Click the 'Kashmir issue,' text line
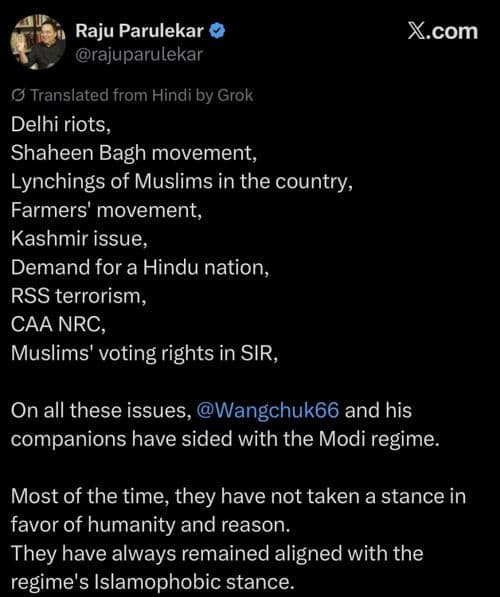This screenshot has width=500, height=597. [79, 239]
